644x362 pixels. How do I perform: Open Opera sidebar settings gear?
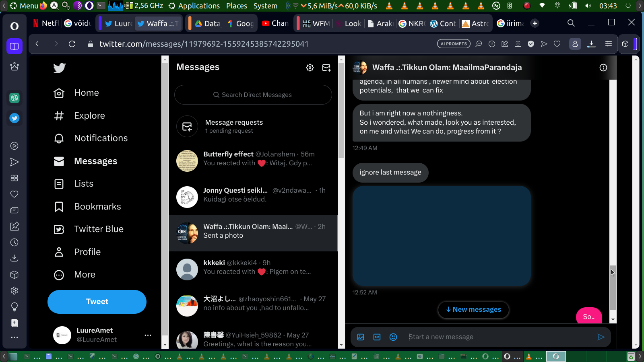click(x=14, y=291)
